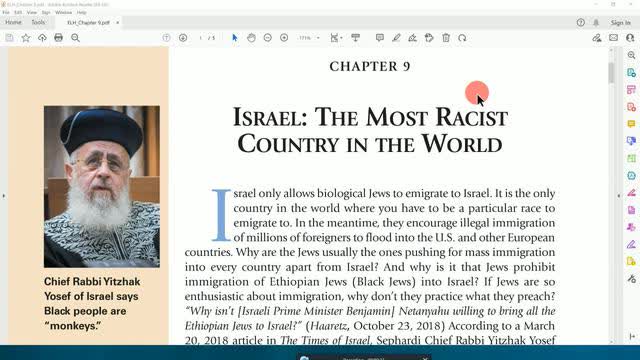Open Fill and Sign in toolbar right
Screen dimensions: 640x360
click(x=597, y=38)
